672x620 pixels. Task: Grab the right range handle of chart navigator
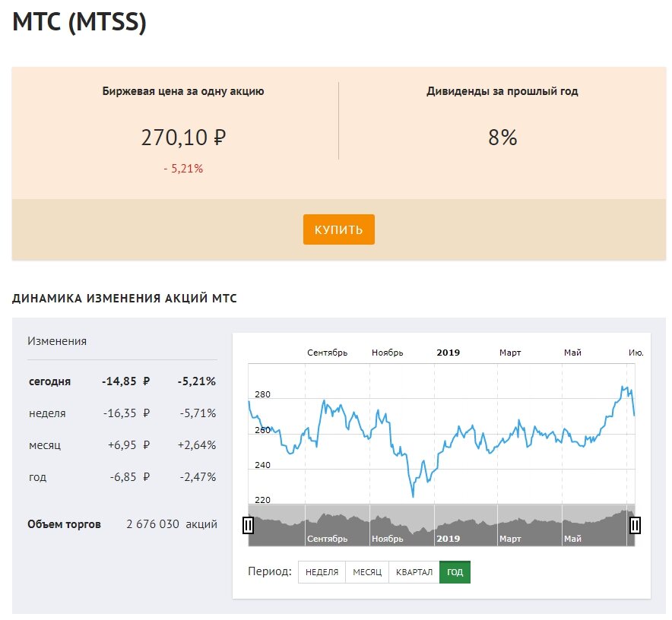(x=635, y=525)
